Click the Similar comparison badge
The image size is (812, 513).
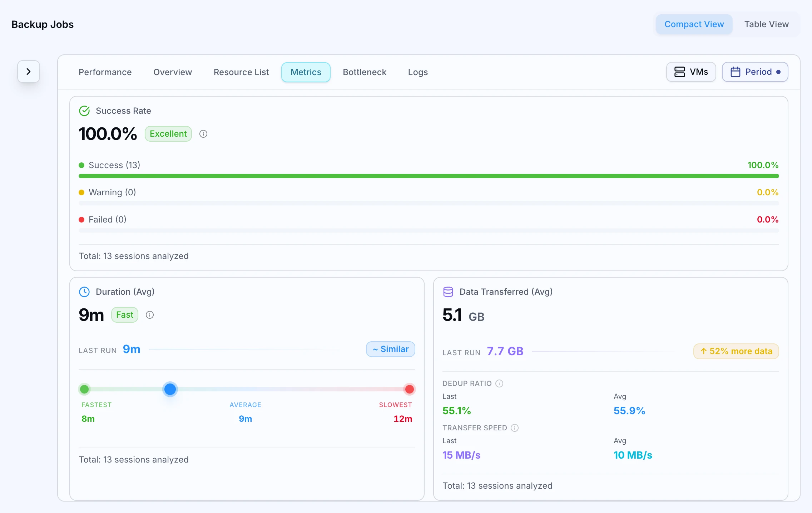pyautogui.click(x=390, y=349)
